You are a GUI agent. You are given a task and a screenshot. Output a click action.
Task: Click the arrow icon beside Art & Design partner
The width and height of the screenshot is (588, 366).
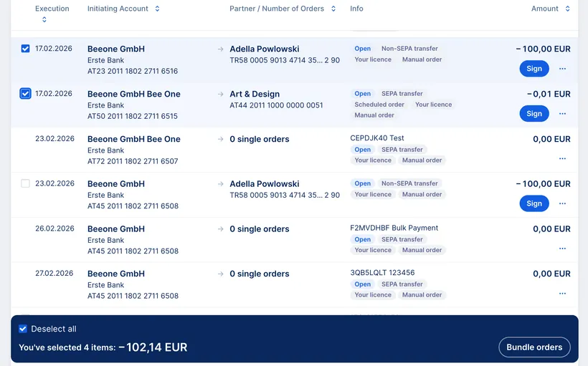(220, 95)
